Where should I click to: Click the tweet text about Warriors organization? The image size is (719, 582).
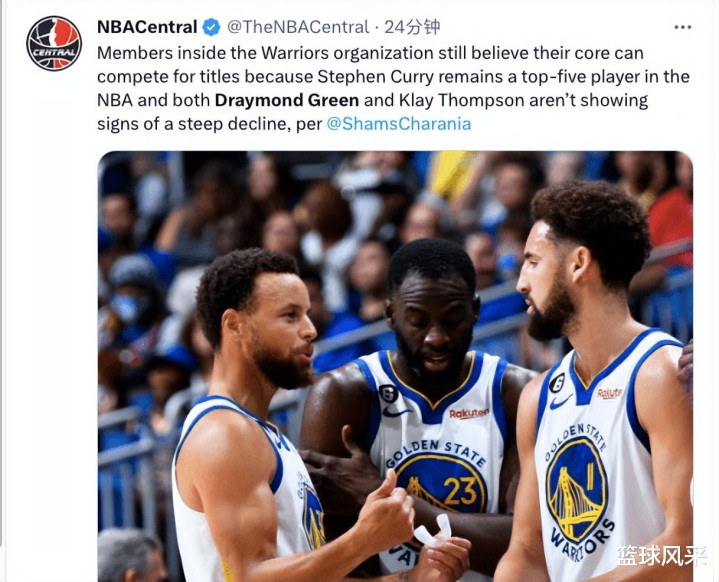(393, 88)
